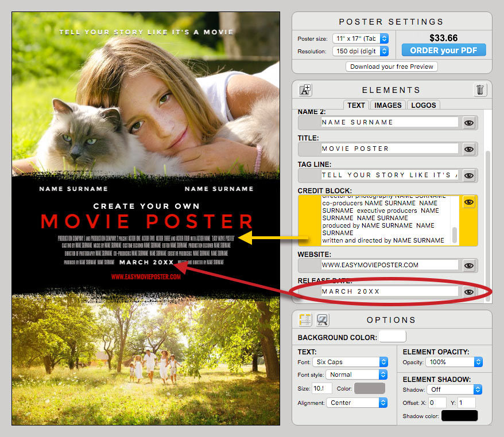
Task: Click the Background color swatch
Action: [392, 336]
